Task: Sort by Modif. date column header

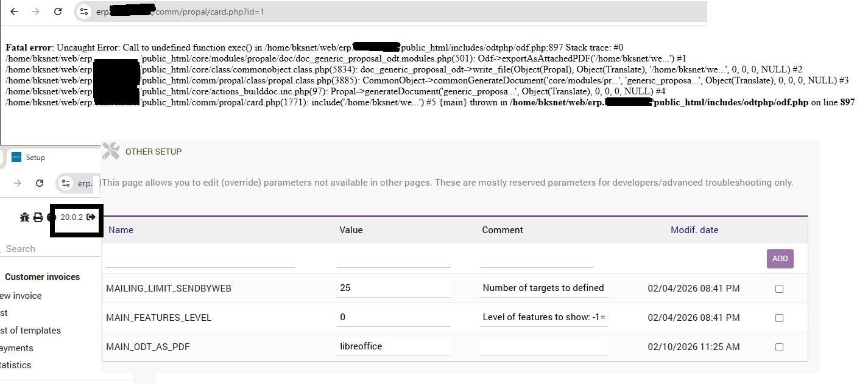Action: click(x=694, y=230)
